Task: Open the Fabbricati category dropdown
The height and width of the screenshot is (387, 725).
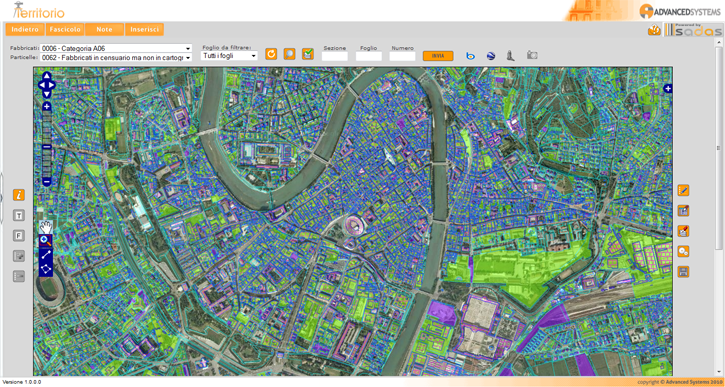Action: 116,48
